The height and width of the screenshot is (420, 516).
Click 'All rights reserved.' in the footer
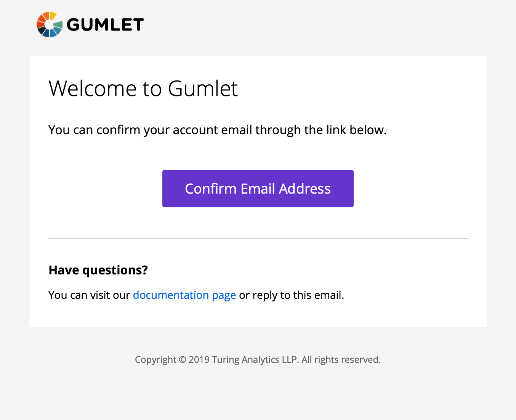pos(341,360)
